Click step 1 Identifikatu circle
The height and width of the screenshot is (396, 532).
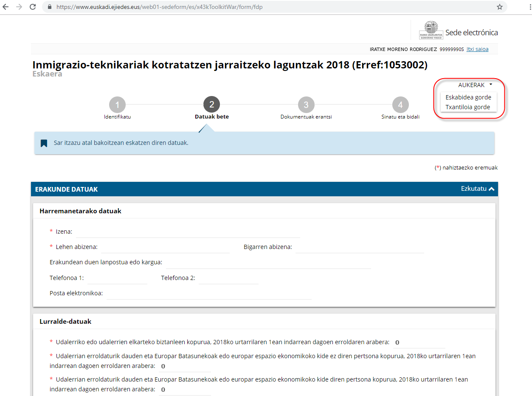pos(117,105)
